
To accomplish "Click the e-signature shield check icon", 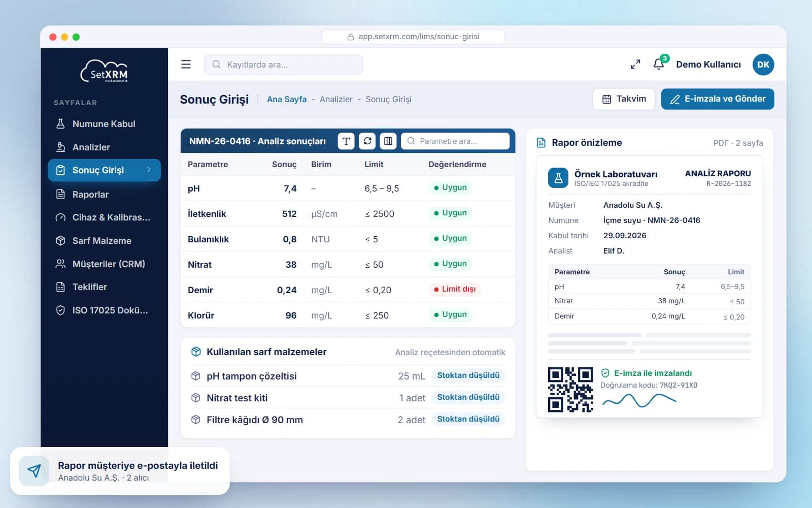I will point(605,373).
